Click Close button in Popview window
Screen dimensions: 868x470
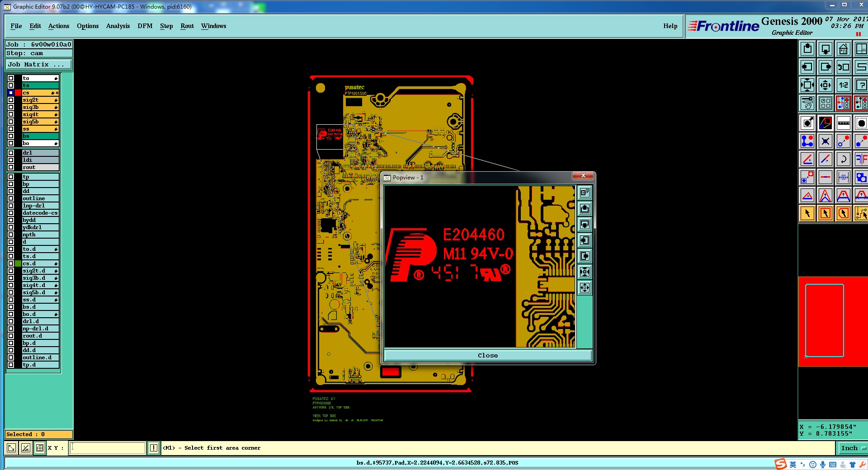[488, 355]
